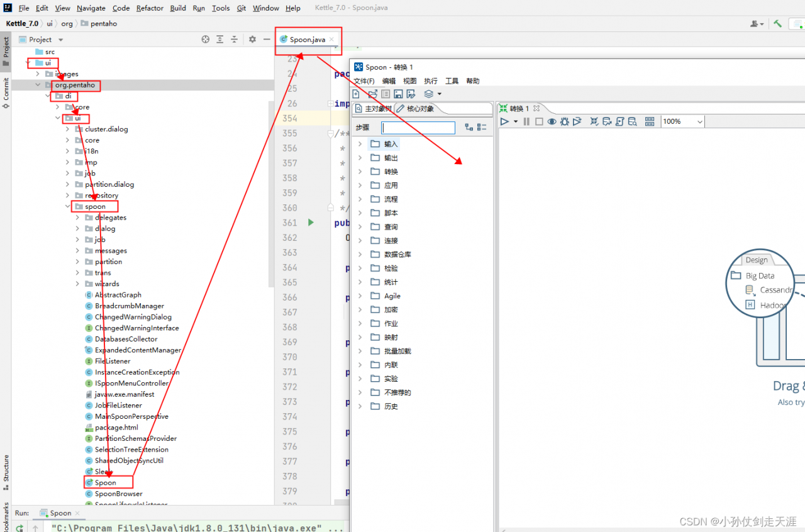Click the save icon in Spoon toolbar
Image resolution: width=805 pixels, height=532 pixels.
[398, 94]
